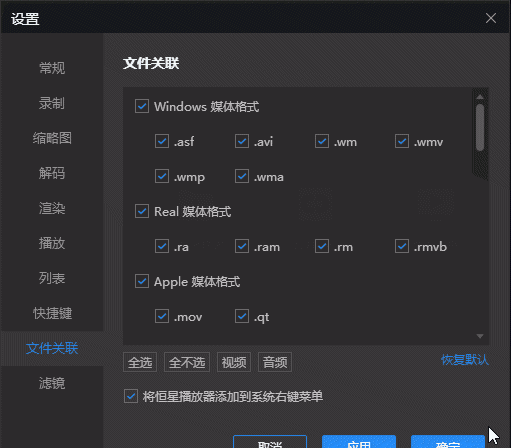Click the 取消 button
The width and height of the screenshot is (511, 448).
[x=270, y=442]
